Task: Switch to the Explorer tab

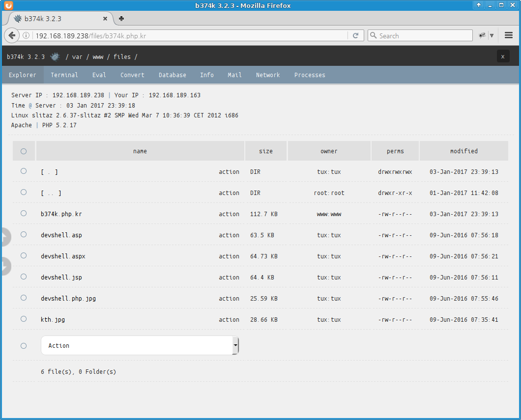Action: pos(23,75)
